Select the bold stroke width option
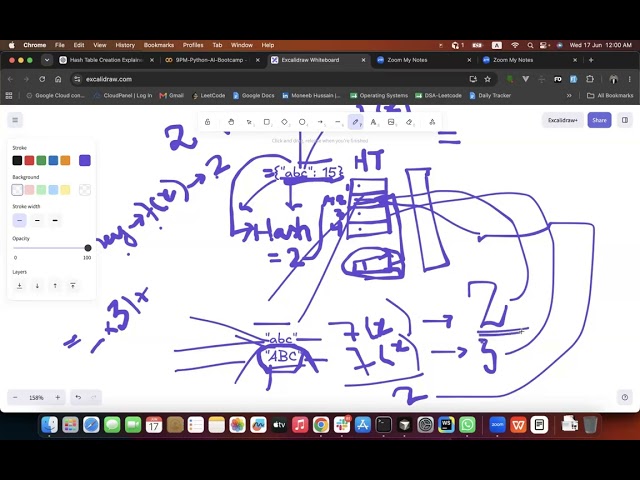 tap(37, 220)
